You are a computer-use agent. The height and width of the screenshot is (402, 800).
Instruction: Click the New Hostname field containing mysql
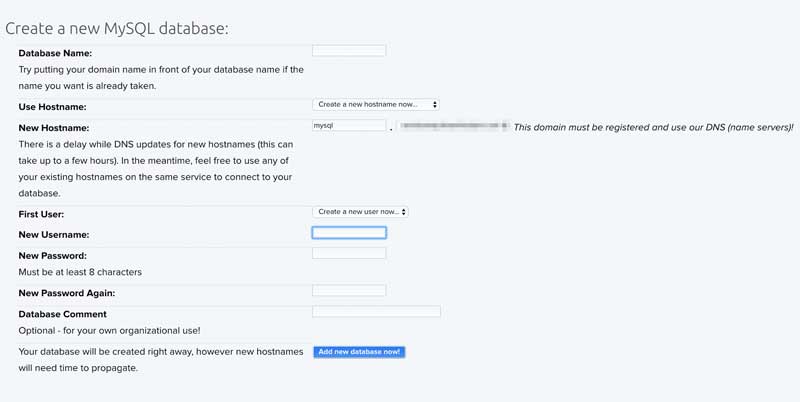point(349,126)
